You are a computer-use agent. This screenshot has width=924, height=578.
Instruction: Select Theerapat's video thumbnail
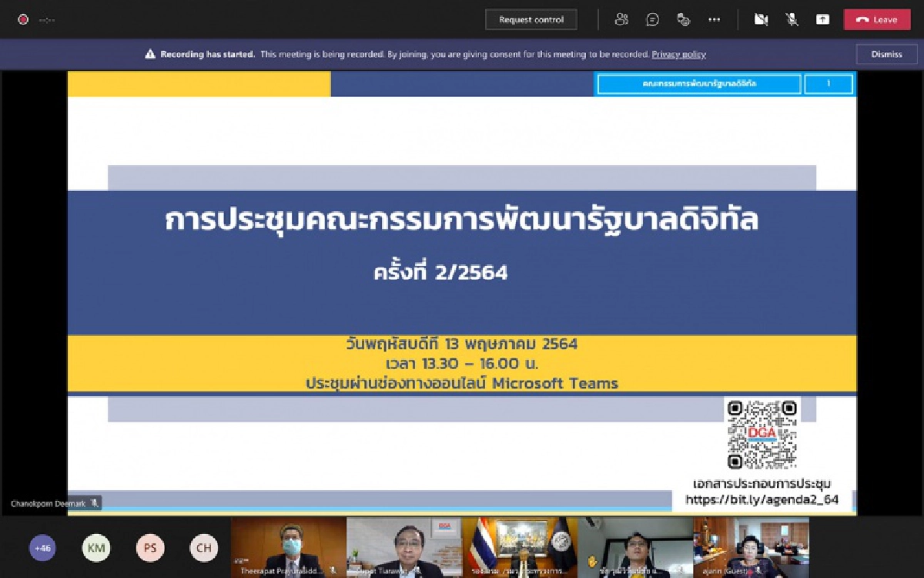289,547
